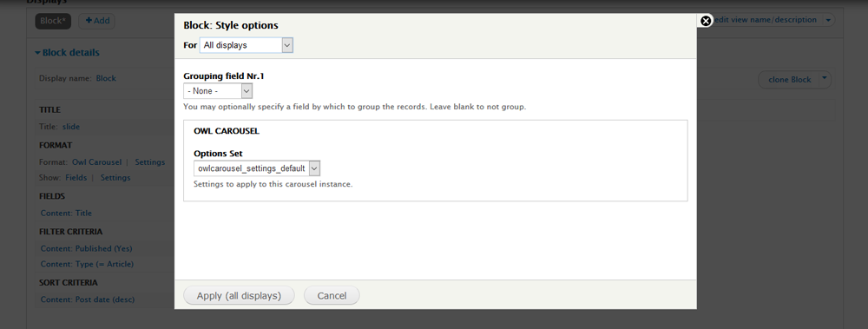Image resolution: width=868 pixels, height=329 pixels.
Task: Open Content: Post date (desc) sort
Action: [x=88, y=299]
